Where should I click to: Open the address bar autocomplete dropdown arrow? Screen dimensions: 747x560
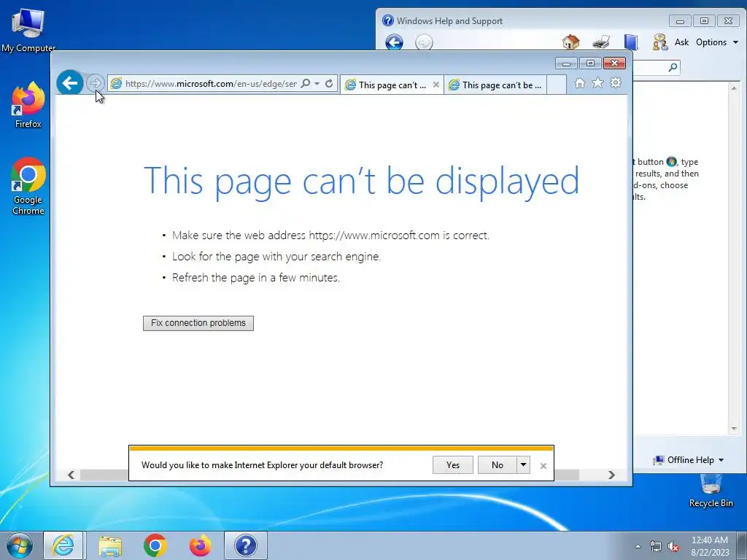[317, 83]
